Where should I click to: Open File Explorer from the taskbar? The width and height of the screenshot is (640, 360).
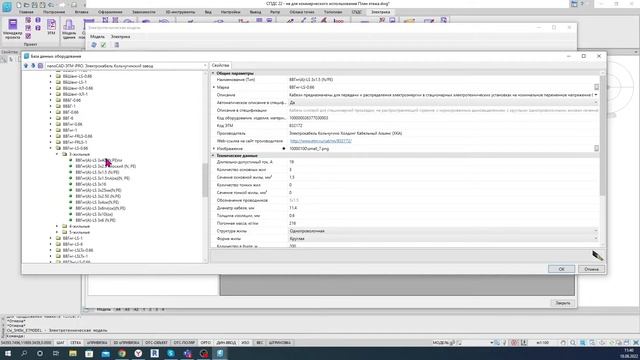73,353
